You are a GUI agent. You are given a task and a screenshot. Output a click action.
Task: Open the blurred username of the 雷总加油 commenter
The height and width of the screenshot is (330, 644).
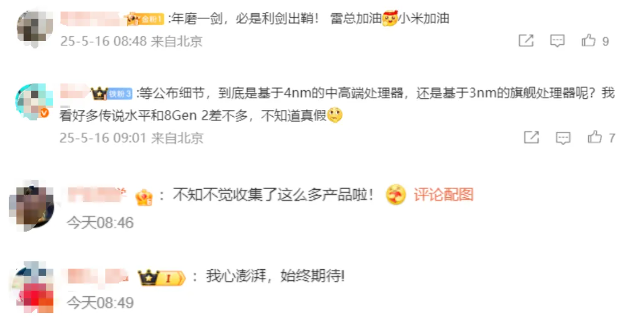pyautogui.click(x=93, y=19)
